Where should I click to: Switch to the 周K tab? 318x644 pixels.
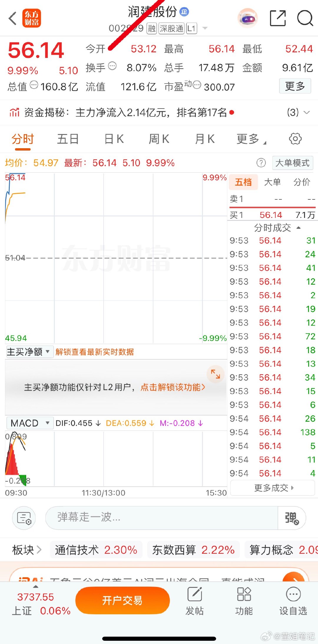coord(159,139)
